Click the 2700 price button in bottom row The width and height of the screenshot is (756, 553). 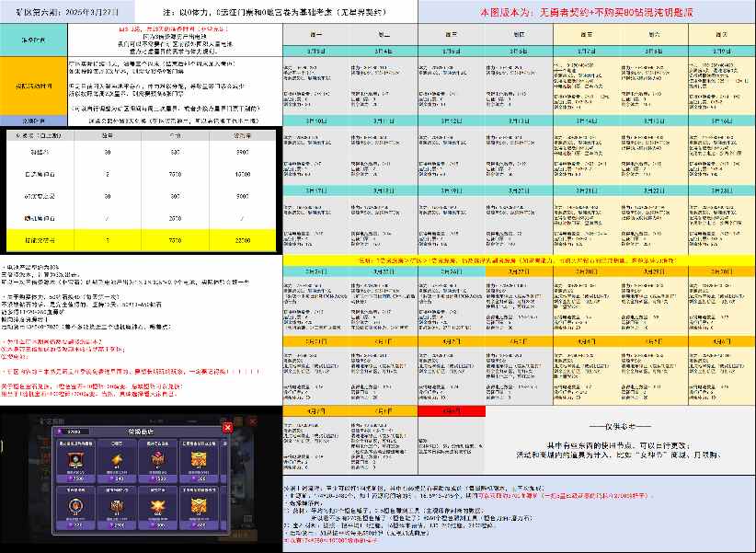click(118, 524)
